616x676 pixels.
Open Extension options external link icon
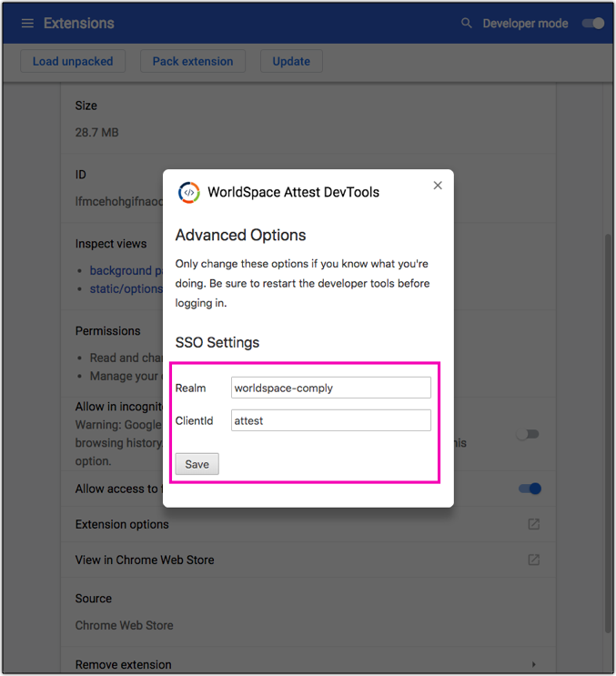[x=534, y=524]
